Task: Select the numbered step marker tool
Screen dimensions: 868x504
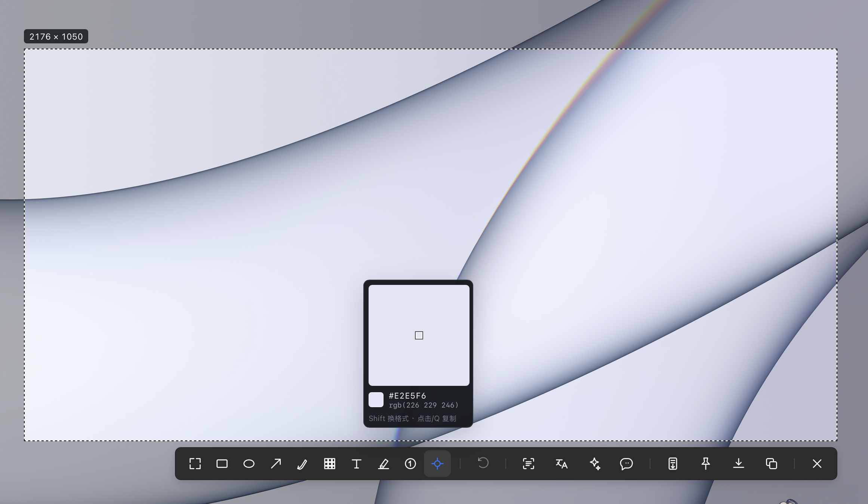Action: [x=410, y=464]
